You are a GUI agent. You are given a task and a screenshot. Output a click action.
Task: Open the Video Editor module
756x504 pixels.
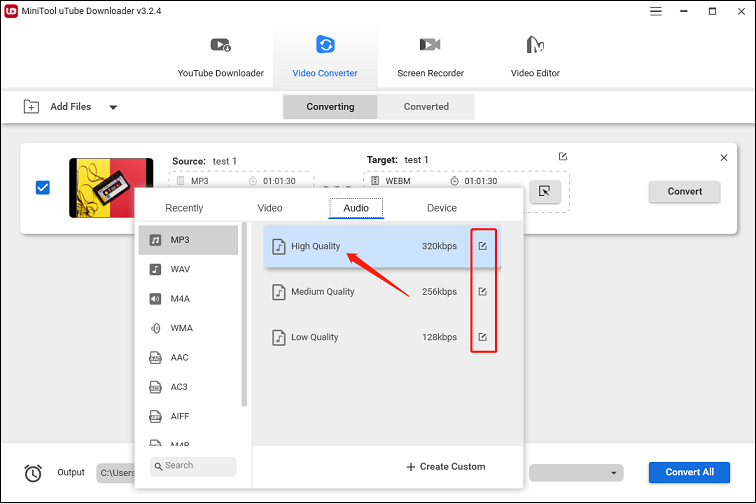coord(535,57)
